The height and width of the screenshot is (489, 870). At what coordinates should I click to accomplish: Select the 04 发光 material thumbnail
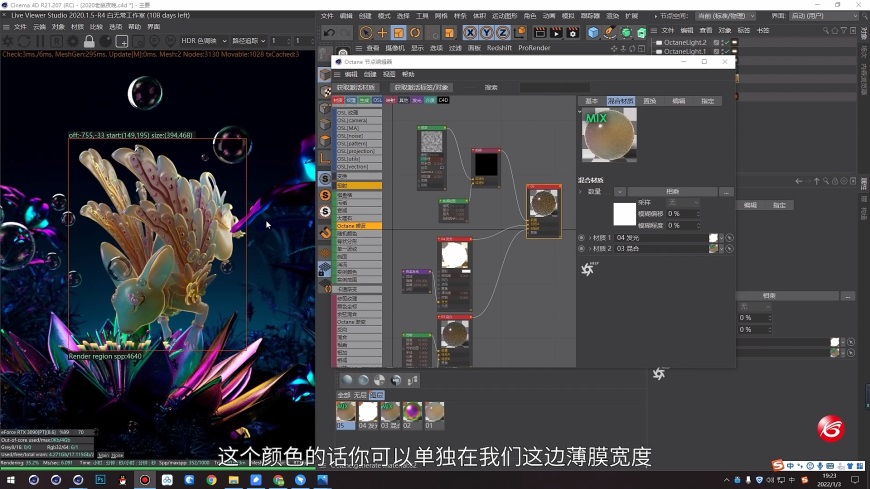(368, 410)
